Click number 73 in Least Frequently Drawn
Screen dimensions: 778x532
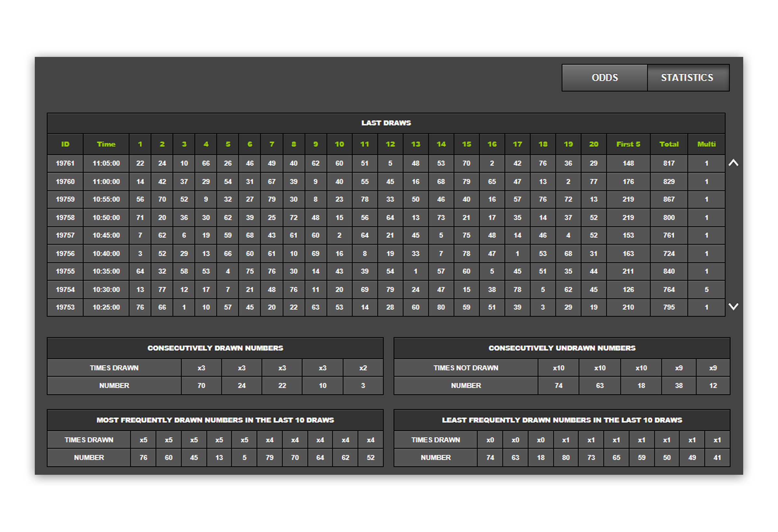tap(591, 458)
